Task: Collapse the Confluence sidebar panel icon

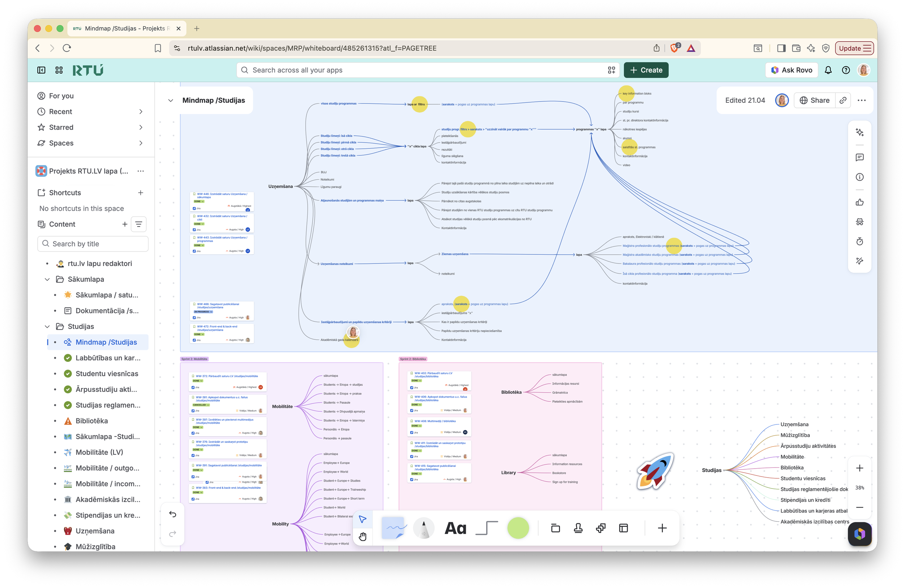Action: pos(41,70)
